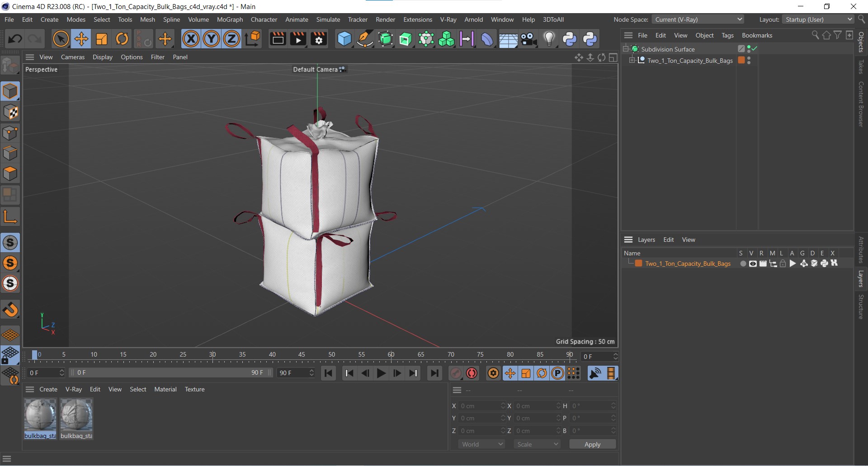Click the Record Active Objects button
868x466 pixels.
pyautogui.click(x=456, y=373)
